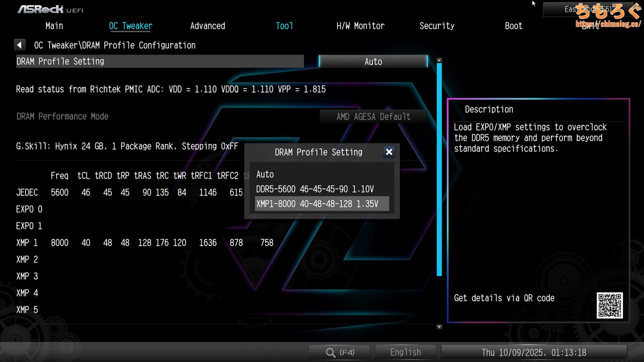Viewport: 644px width, 362px height.
Task: Click the search magnifier (F4) button
Action: (x=340, y=352)
